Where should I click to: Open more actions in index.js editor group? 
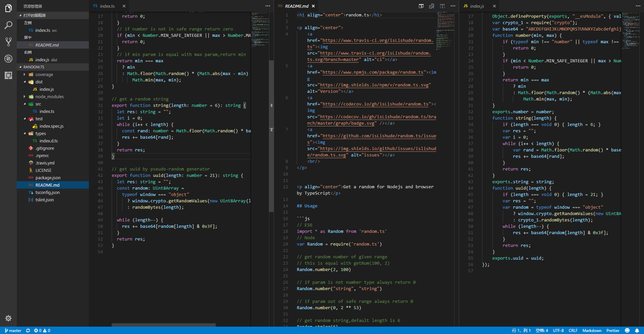(638, 6)
